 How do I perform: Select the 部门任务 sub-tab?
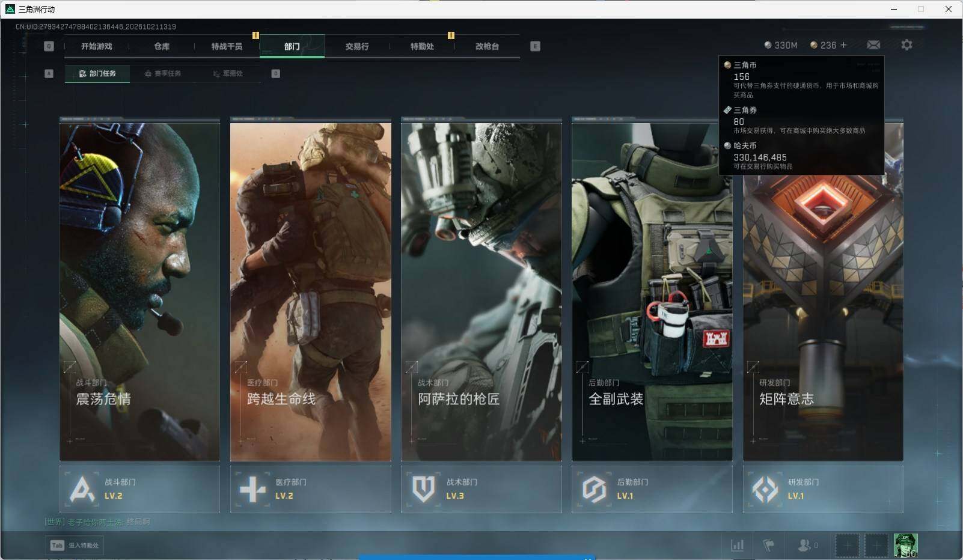tap(97, 73)
